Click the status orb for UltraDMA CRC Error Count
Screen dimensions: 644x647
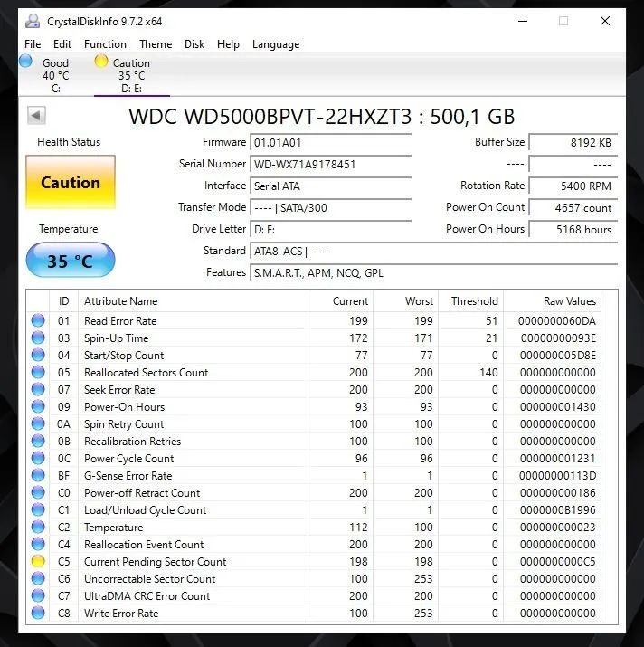38,595
